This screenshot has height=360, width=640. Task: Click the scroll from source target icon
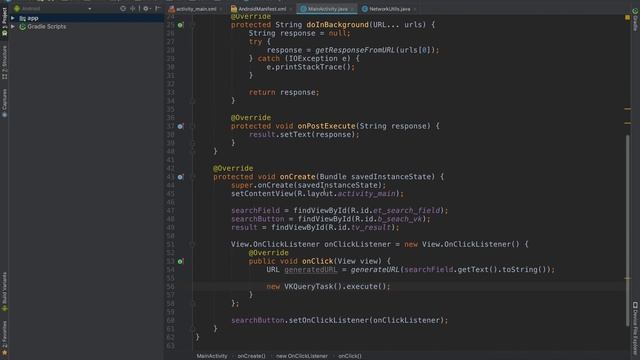pos(123,8)
